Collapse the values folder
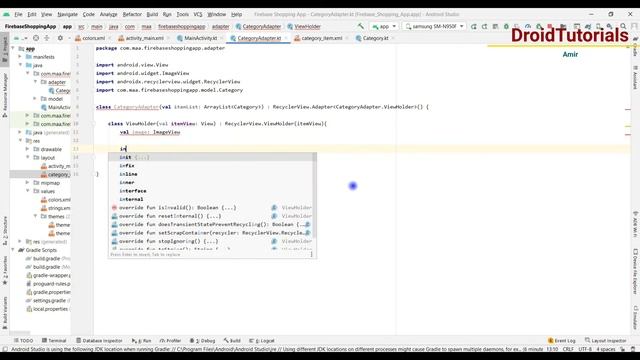Screen dimensions: 640x360 coord(28,191)
